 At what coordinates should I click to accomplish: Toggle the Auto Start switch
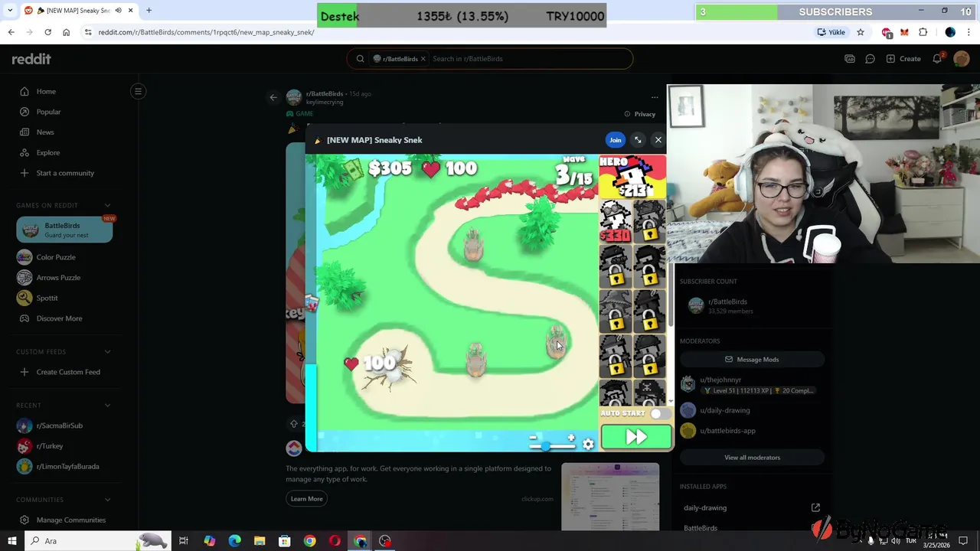tap(659, 413)
